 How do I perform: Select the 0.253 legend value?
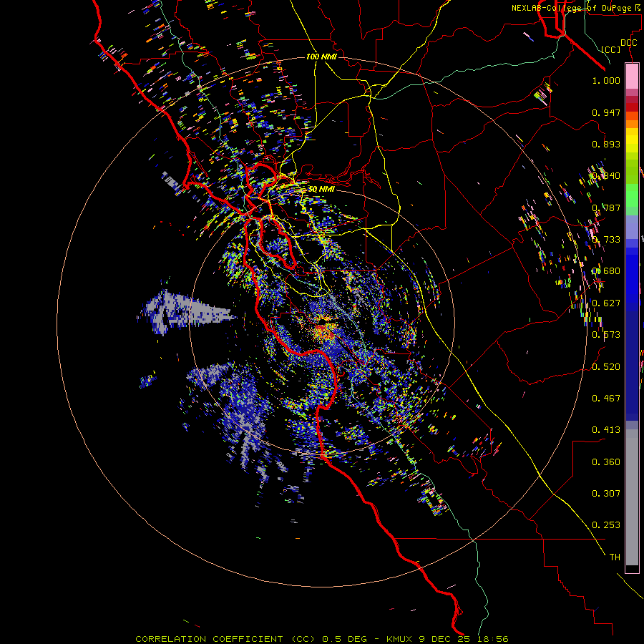[606, 525]
